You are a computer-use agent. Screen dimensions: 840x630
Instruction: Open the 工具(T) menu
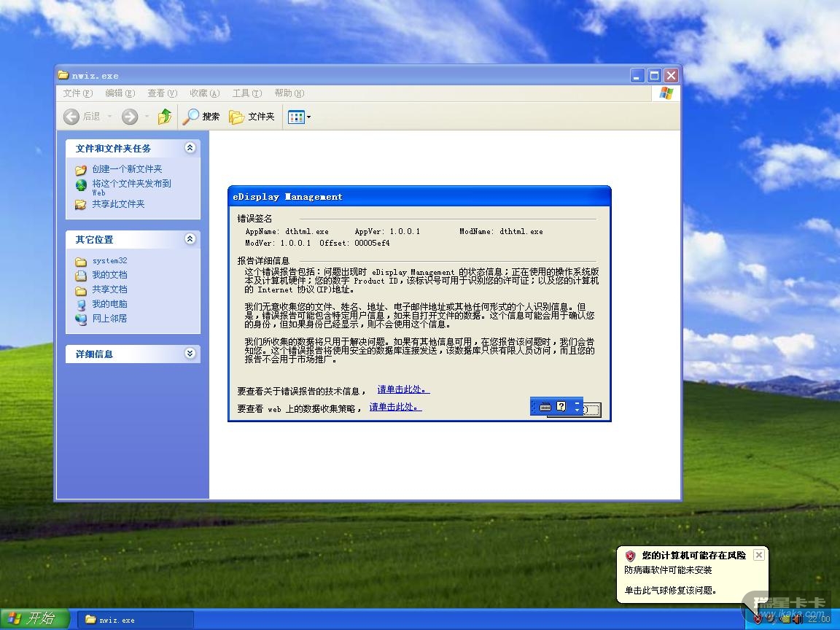(246, 93)
